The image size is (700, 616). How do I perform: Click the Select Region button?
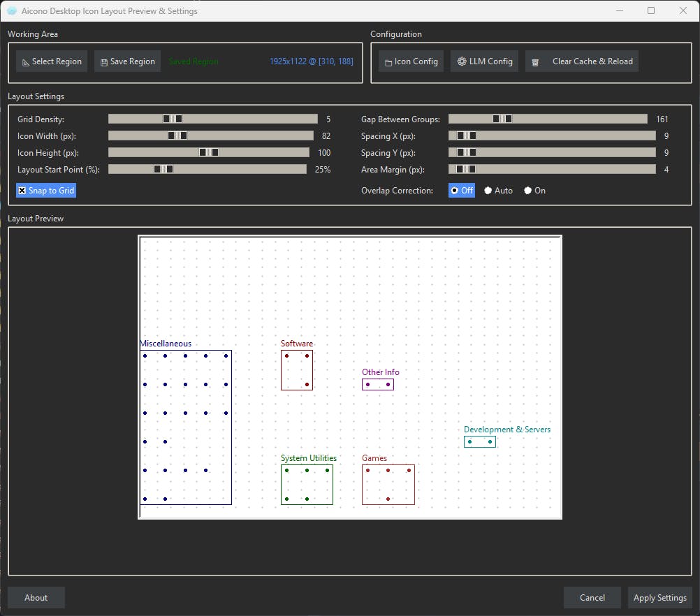(x=52, y=61)
